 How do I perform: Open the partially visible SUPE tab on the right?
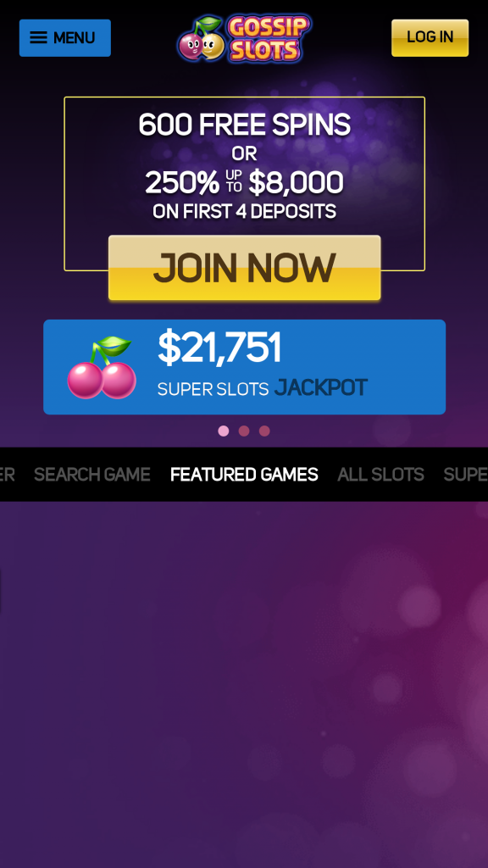click(466, 475)
